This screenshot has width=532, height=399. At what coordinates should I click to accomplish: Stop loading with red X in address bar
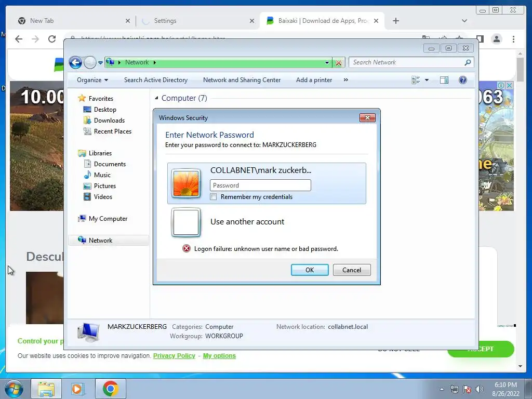pyautogui.click(x=338, y=63)
